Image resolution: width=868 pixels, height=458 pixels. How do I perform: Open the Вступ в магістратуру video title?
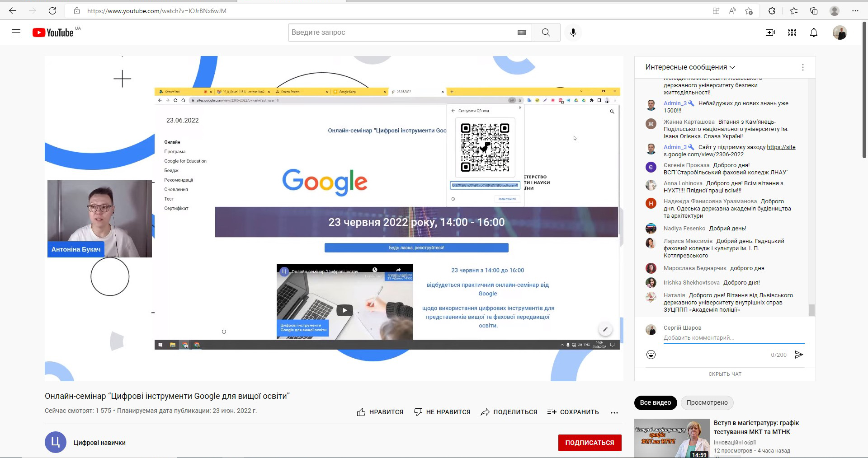point(756,427)
